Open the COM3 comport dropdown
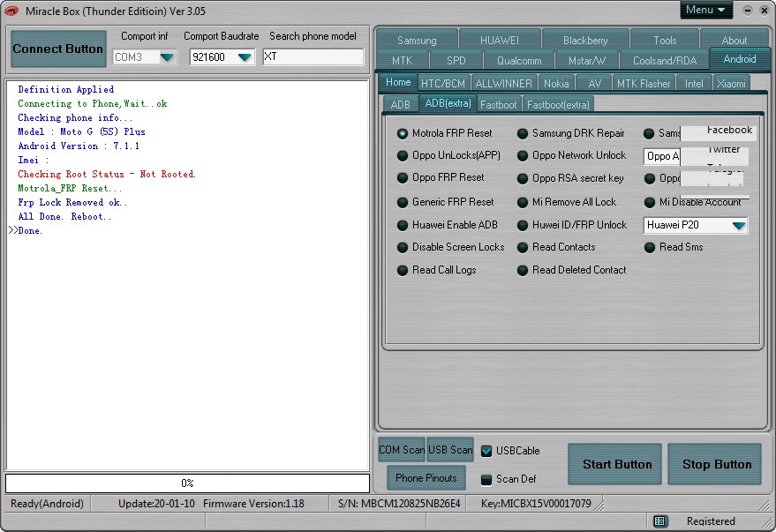 point(167,57)
